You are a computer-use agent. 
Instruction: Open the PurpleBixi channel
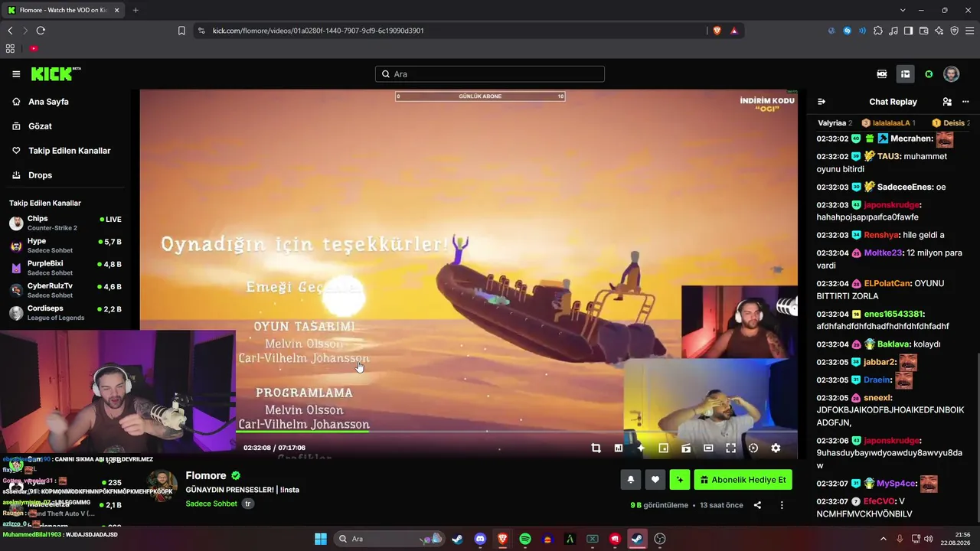point(65,268)
